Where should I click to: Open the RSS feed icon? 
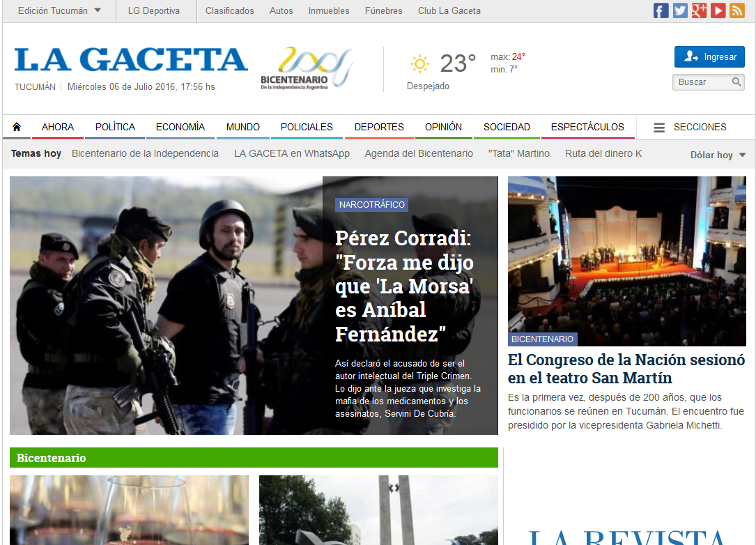click(737, 10)
